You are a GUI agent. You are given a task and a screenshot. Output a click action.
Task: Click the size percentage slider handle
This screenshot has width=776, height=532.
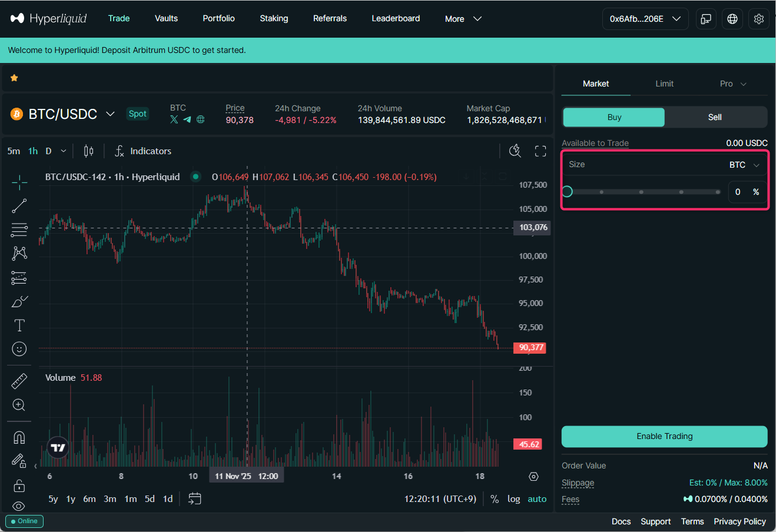click(567, 192)
